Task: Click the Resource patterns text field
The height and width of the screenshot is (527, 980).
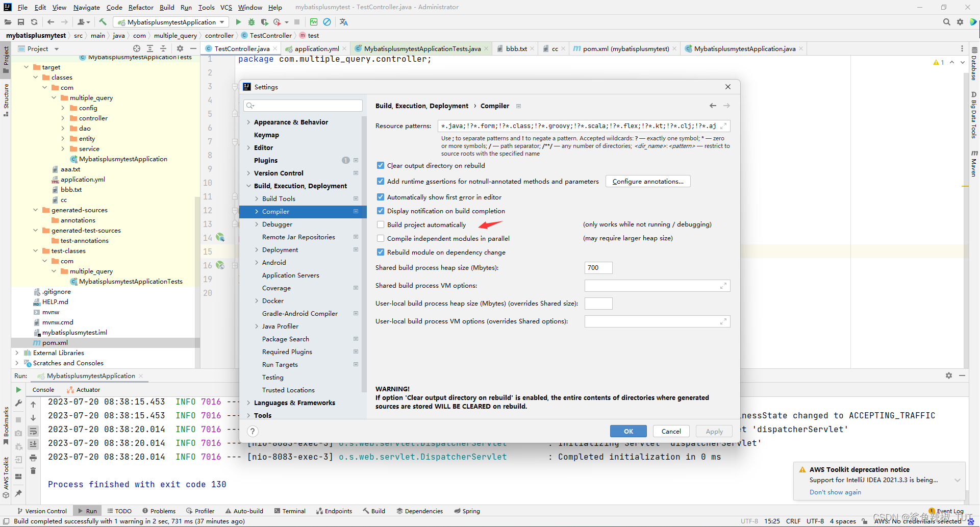Action: tap(584, 126)
